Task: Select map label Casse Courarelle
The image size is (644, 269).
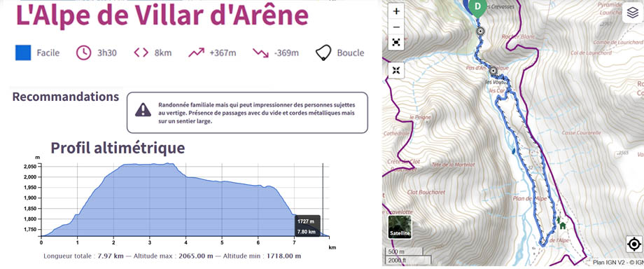Action: tap(581, 133)
